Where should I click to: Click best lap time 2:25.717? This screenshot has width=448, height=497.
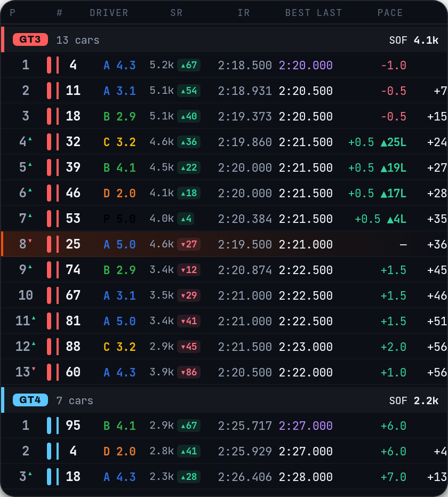(245, 426)
